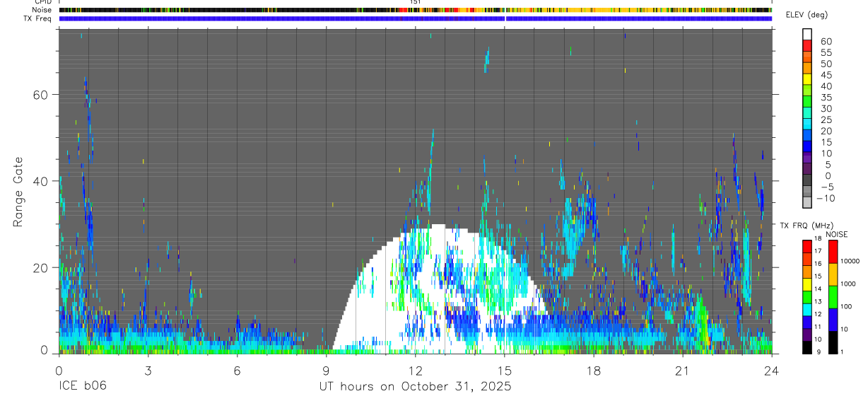The image size is (868, 401).
Task: Pick the black bottom segment of the TX FRQ bar
Action: pos(807,347)
